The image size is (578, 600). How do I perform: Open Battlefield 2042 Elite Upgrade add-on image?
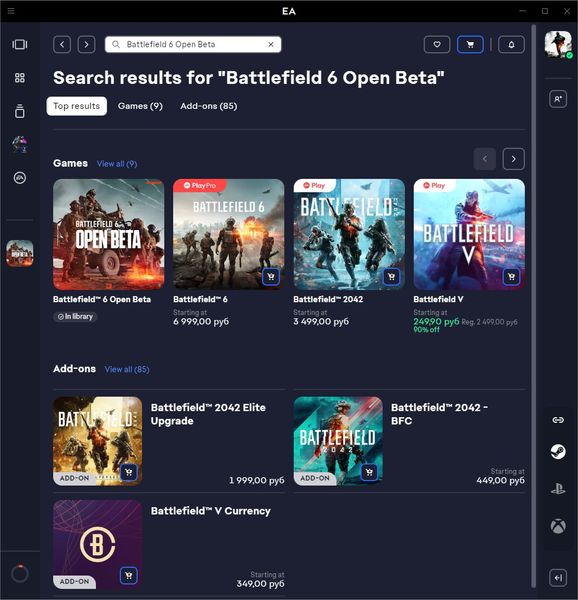(x=98, y=441)
